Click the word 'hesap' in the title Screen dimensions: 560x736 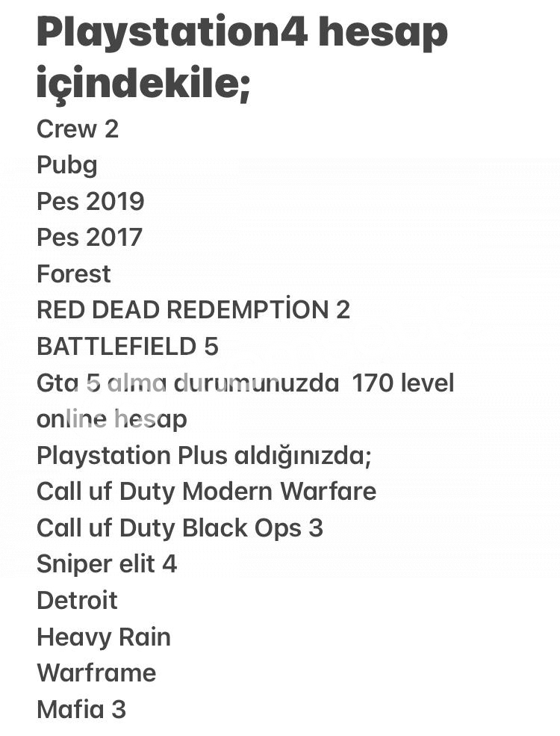pyautogui.click(x=383, y=33)
